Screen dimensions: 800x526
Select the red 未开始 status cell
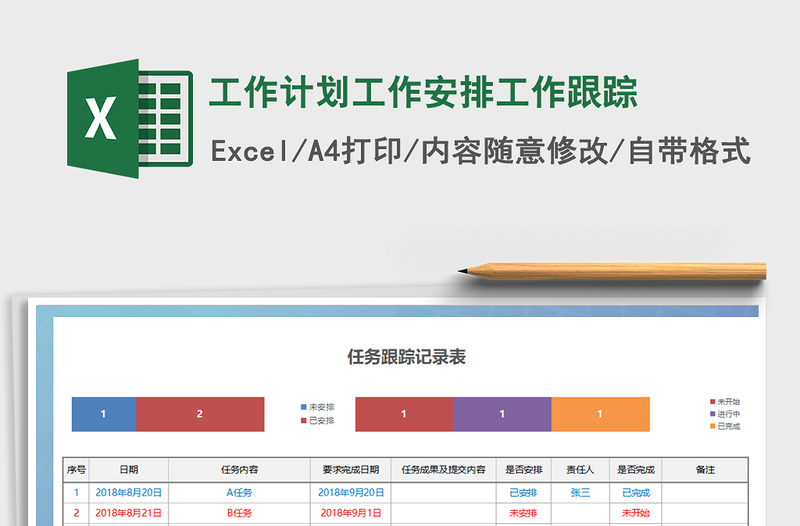(x=636, y=513)
